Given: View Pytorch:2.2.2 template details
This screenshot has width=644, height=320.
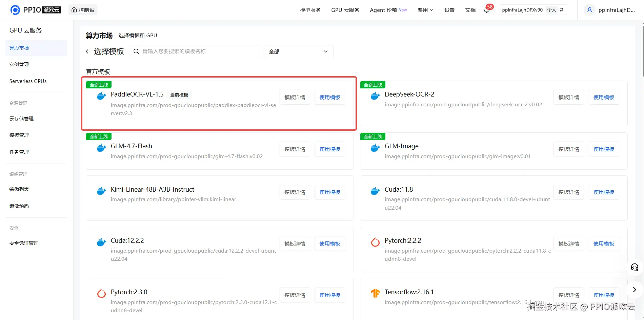Looking at the screenshot, I should tap(569, 244).
